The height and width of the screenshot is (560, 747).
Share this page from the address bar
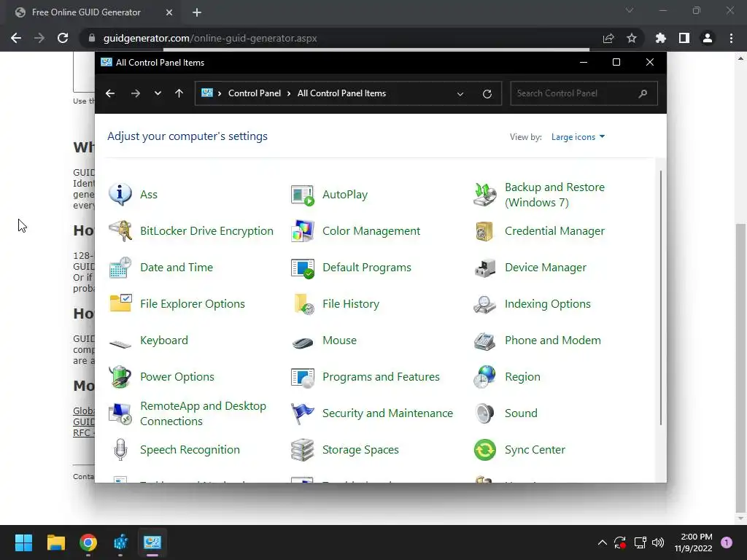(x=608, y=38)
